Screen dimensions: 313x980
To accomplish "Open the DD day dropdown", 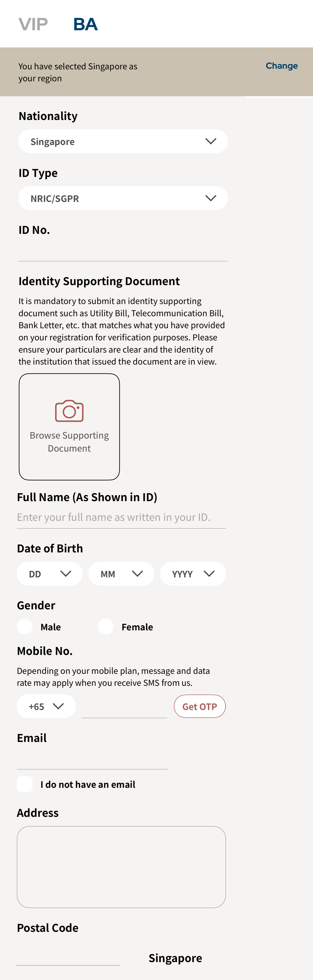I will [x=49, y=574].
